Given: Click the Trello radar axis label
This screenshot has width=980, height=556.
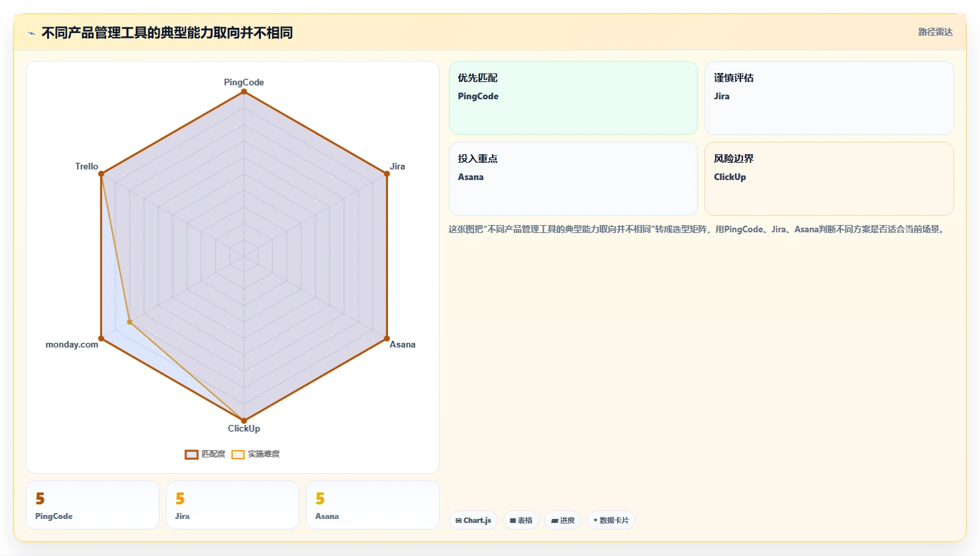Looking at the screenshot, I should (87, 166).
